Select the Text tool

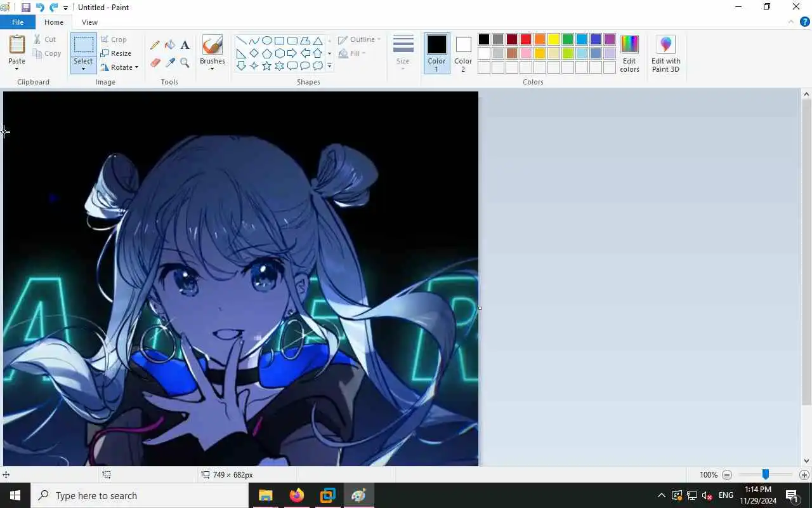coord(185,45)
